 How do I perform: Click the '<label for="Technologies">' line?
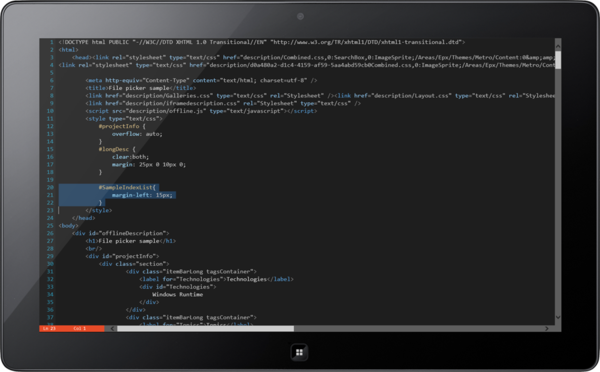216,279
